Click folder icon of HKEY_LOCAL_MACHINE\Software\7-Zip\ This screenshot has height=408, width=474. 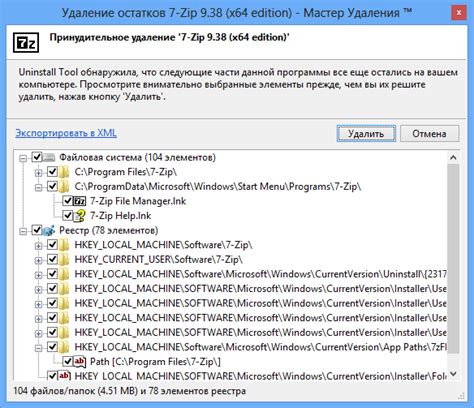click(64, 245)
